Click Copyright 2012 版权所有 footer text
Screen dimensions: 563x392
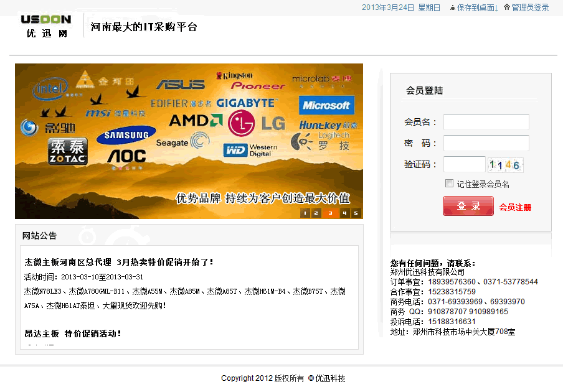tap(262, 378)
